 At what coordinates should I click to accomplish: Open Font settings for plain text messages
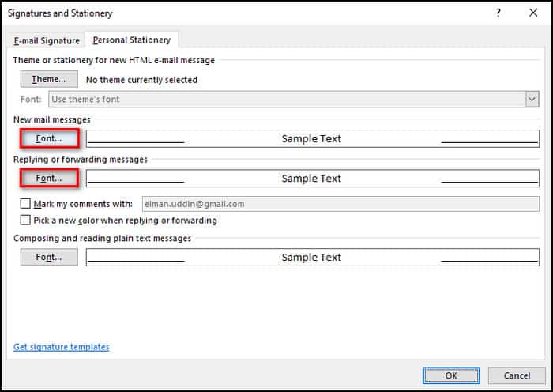click(x=49, y=257)
